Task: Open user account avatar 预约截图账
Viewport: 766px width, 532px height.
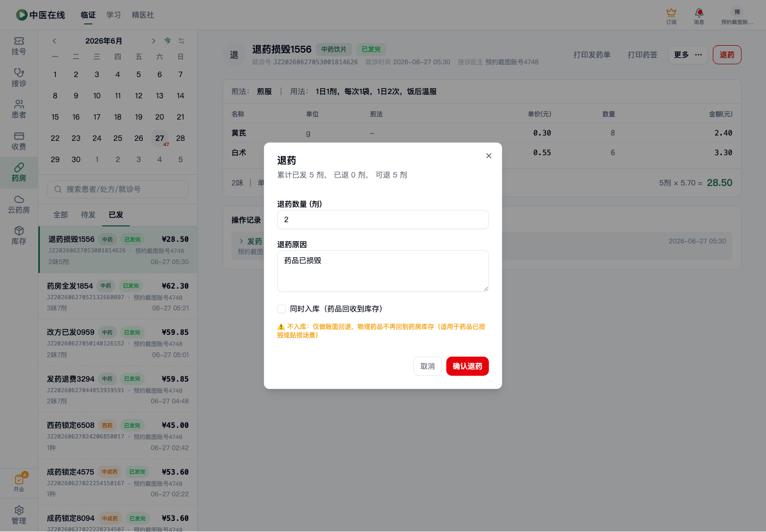Action: pyautogui.click(x=737, y=16)
